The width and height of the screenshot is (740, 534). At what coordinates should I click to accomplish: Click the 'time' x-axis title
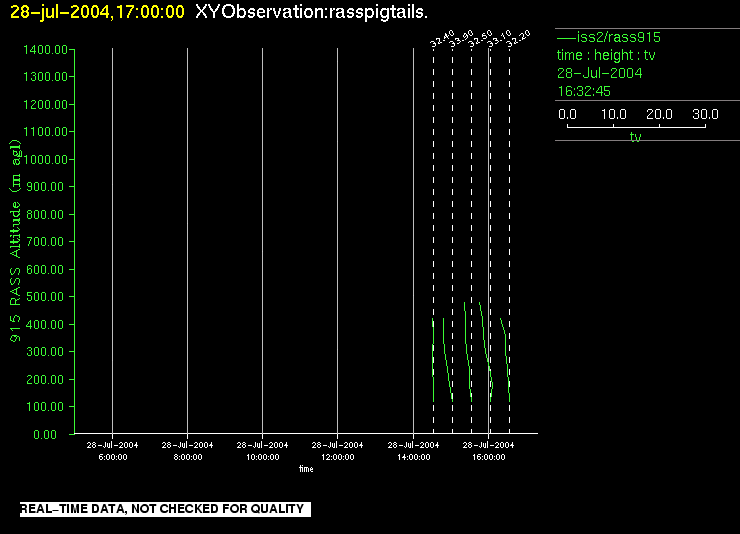(x=306, y=469)
